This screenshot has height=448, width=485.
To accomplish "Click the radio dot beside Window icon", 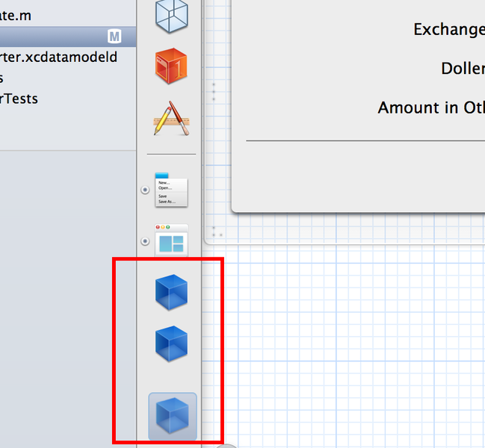I will 145,242.
